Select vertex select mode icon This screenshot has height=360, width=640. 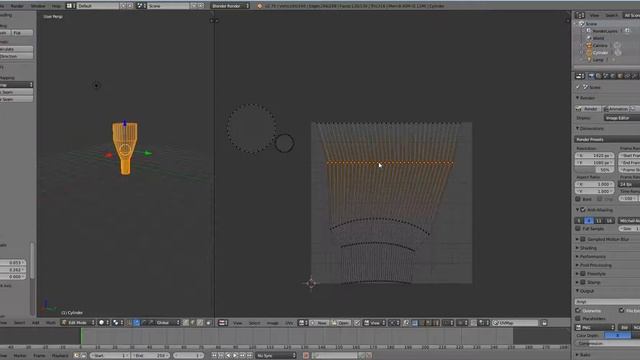186,322
